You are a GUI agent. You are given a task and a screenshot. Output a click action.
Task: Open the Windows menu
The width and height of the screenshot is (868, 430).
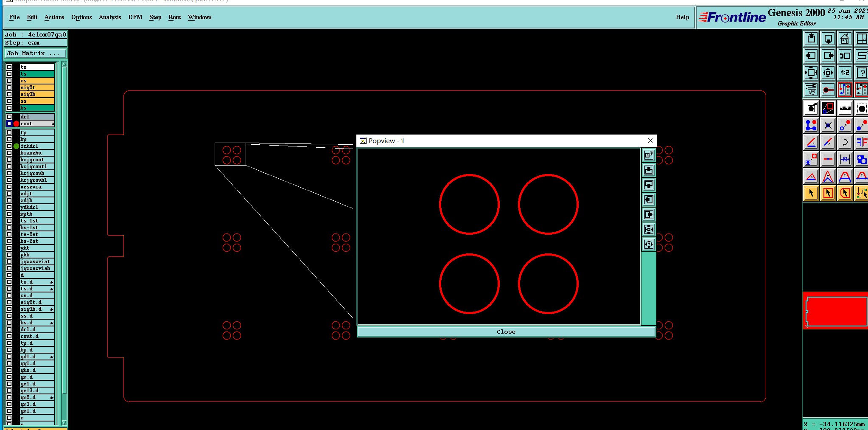tap(200, 17)
